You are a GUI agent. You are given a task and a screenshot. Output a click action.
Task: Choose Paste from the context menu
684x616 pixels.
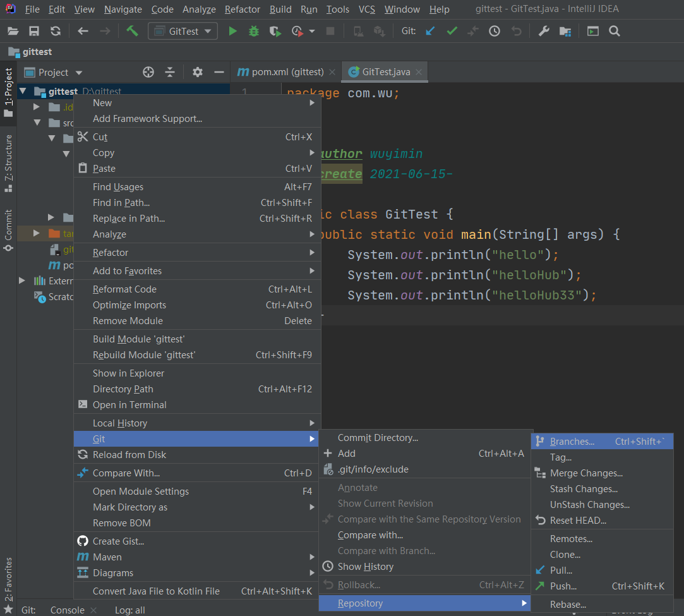[x=197, y=169]
